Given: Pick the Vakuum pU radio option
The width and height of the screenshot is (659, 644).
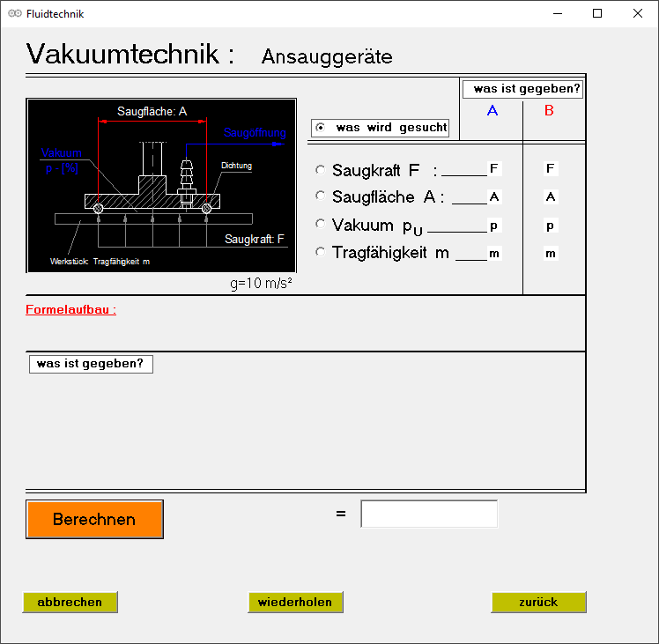Looking at the screenshot, I should coord(320,225).
